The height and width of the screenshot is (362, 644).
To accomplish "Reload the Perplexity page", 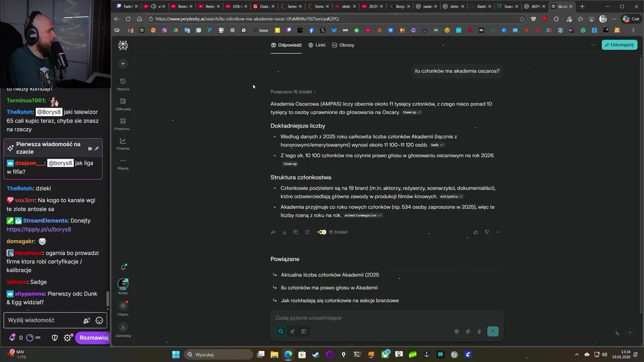I will coord(128,19).
